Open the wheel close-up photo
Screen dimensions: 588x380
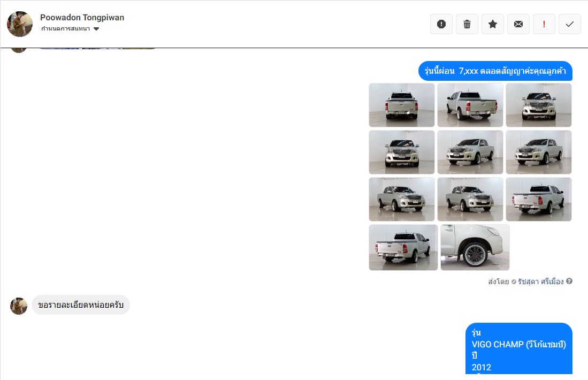click(x=475, y=248)
